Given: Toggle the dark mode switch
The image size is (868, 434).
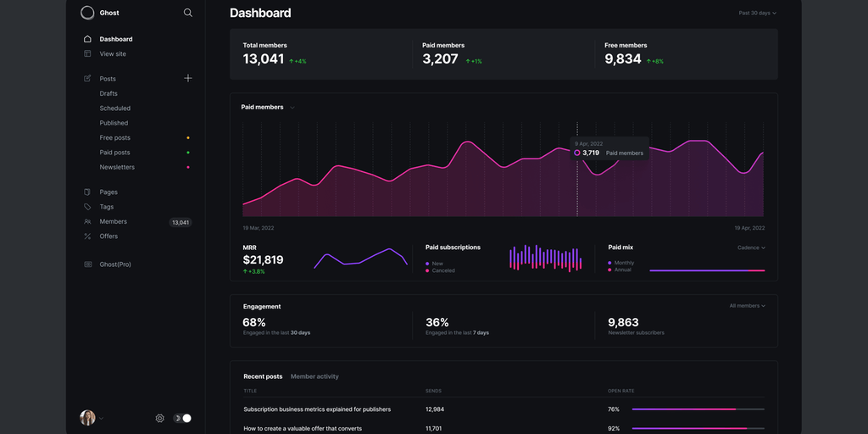Looking at the screenshot, I should point(182,418).
